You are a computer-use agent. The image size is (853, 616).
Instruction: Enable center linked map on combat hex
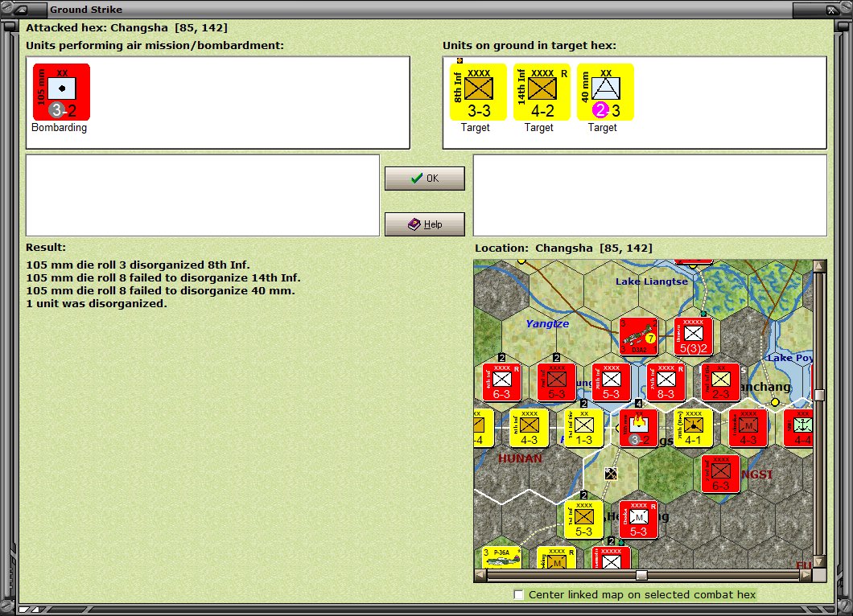[519, 595]
